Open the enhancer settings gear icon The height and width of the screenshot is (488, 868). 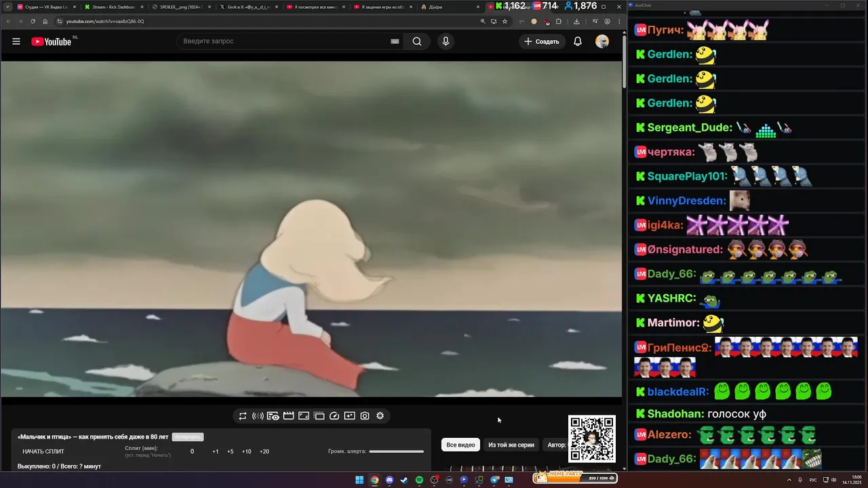click(380, 415)
